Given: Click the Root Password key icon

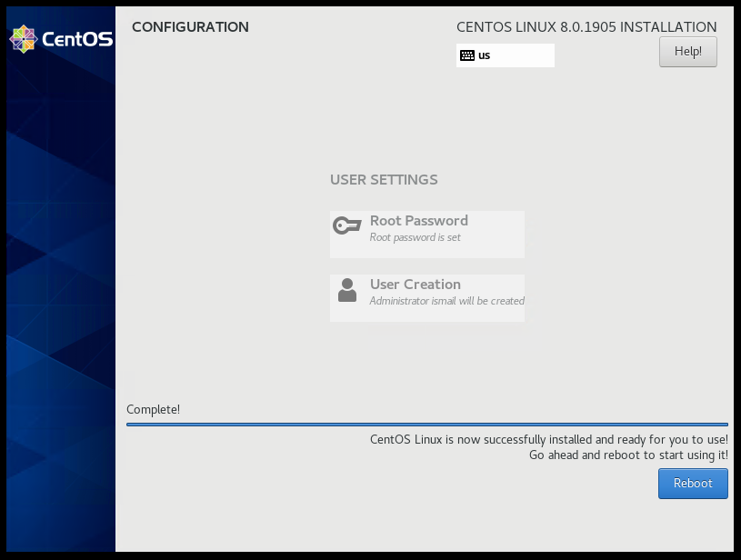Looking at the screenshot, I should point(347,225).
